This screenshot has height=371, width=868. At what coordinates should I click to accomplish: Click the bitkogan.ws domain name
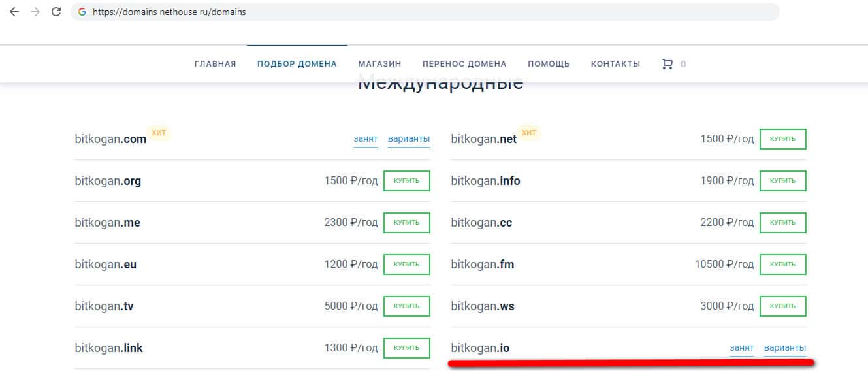click(483, 306)
